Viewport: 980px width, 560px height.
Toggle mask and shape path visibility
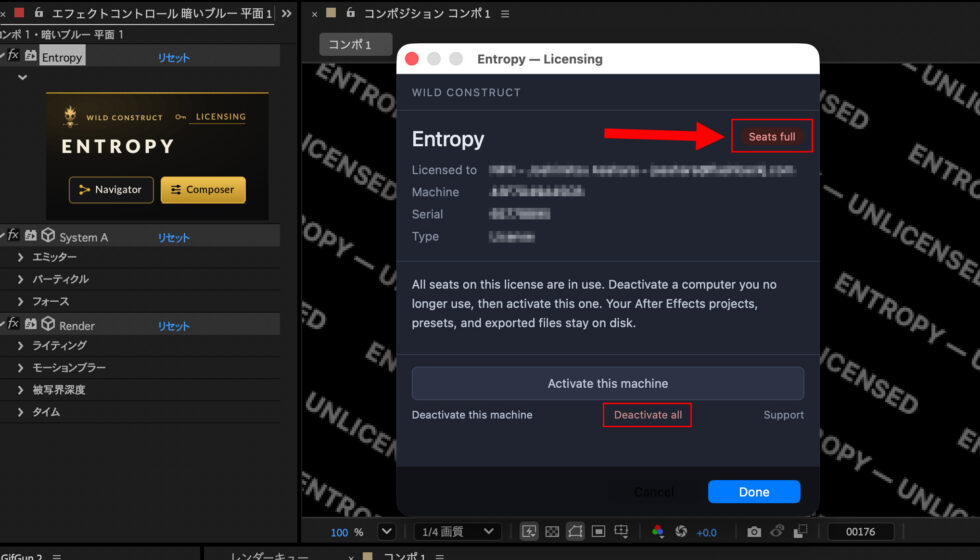(575, 531)
